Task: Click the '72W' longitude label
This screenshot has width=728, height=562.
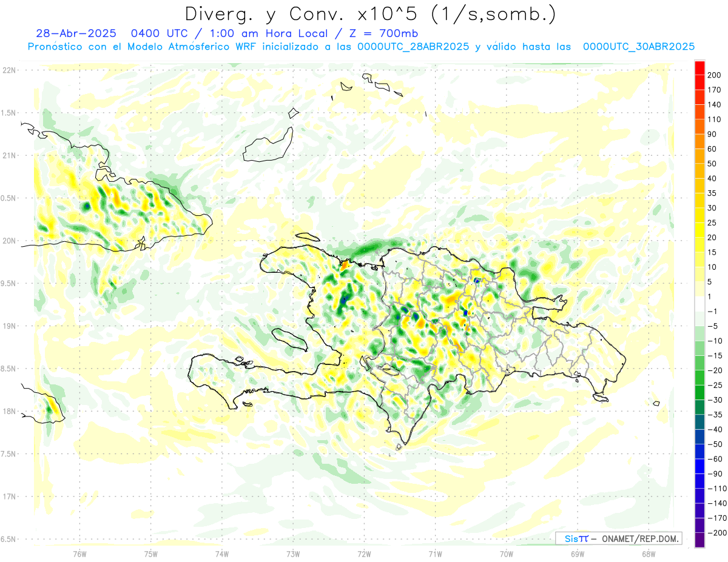Action: 364,554
